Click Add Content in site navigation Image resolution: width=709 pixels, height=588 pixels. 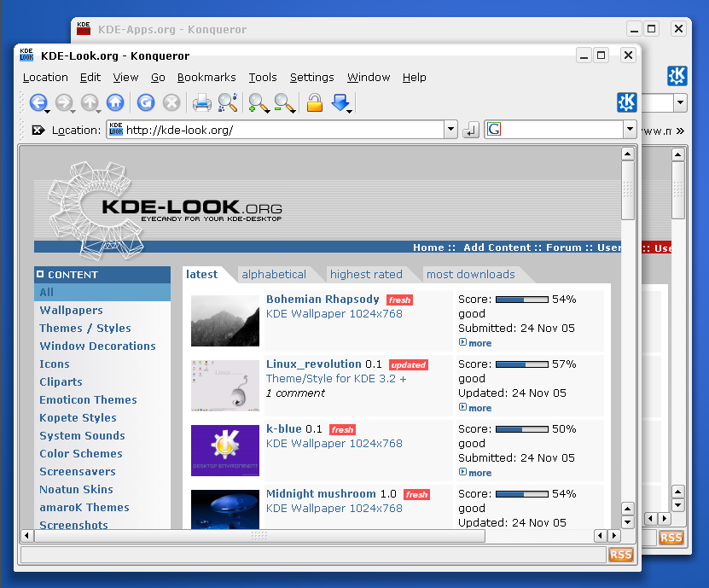point(497,247)
